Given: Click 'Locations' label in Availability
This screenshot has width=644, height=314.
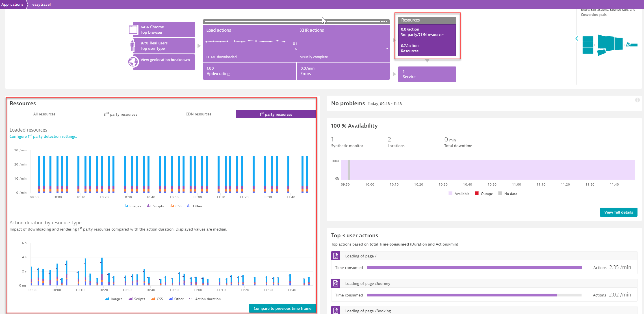Looking at the screenshot, I should 396,146.
